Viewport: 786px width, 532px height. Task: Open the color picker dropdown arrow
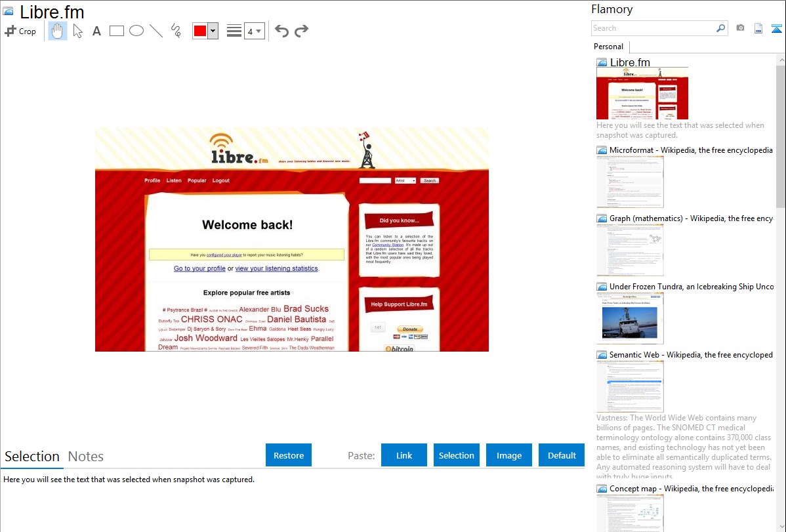tap(213, 31)
